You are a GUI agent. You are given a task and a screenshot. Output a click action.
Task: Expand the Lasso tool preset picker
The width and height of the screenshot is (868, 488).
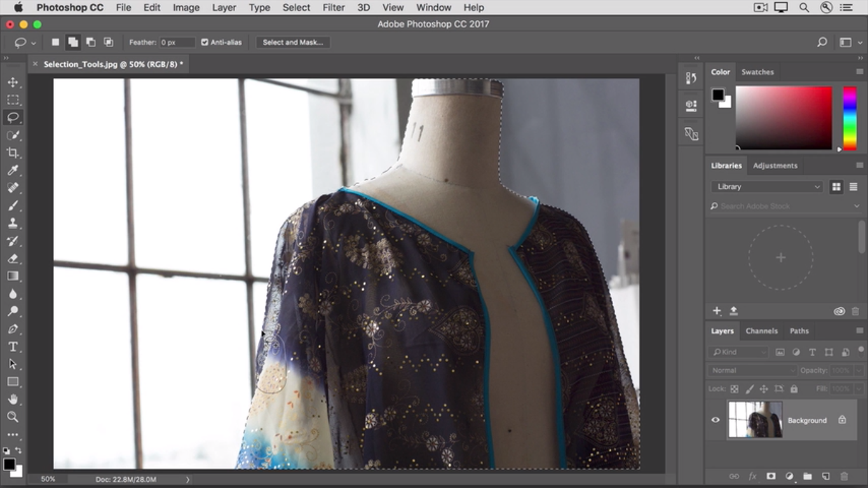tap(33, 43)
